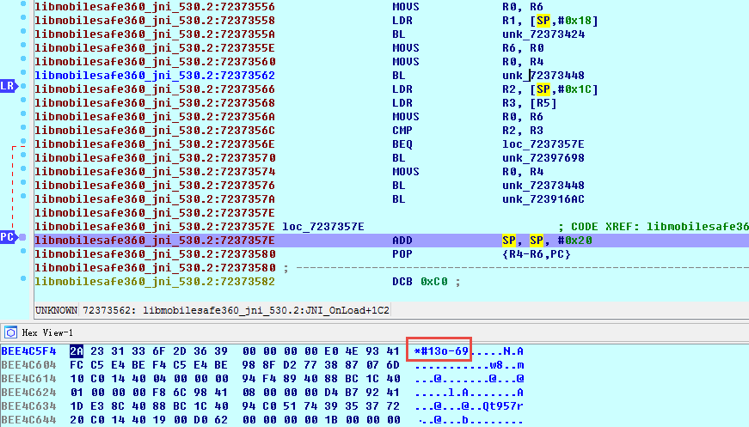The height and width of the screenshot is (427, 749).
Task: Click the status line showing JNI_OnLoad+1C2
Action: (x=213, y=310)
